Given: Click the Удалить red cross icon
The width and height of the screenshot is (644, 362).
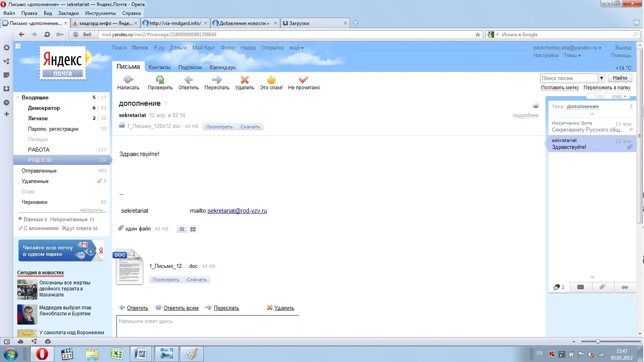Looking at the screenshot, I should (x=245, y=80).
